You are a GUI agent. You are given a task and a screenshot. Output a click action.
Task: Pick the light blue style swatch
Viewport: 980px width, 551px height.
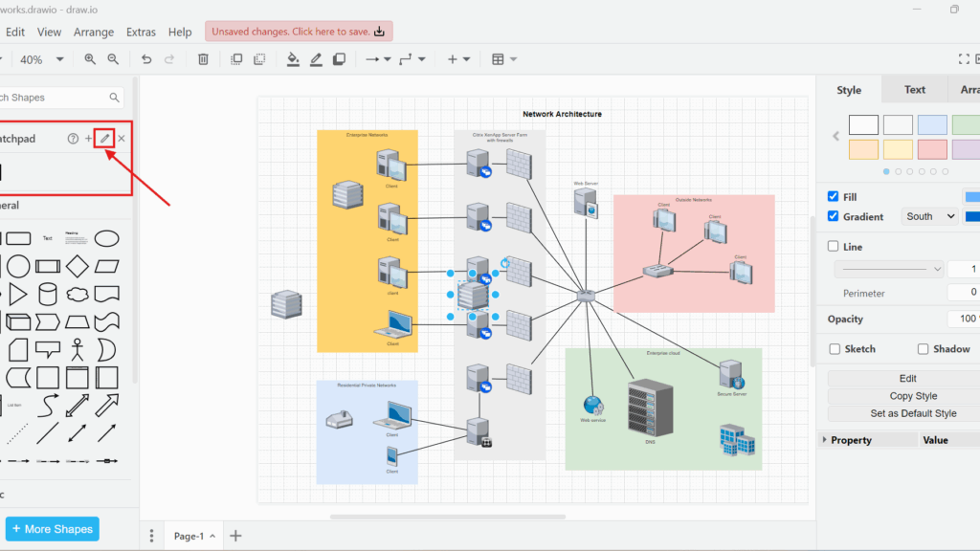tap(932, 124)
